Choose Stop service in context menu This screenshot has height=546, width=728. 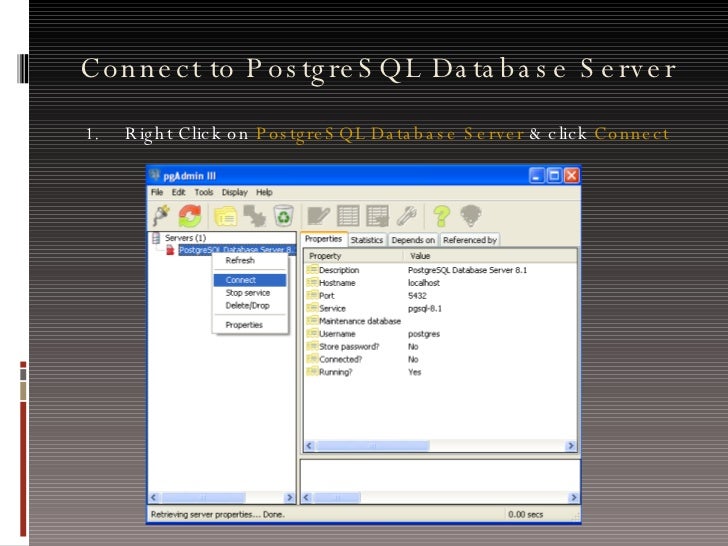pyautogui.click(x=250, y=293)
